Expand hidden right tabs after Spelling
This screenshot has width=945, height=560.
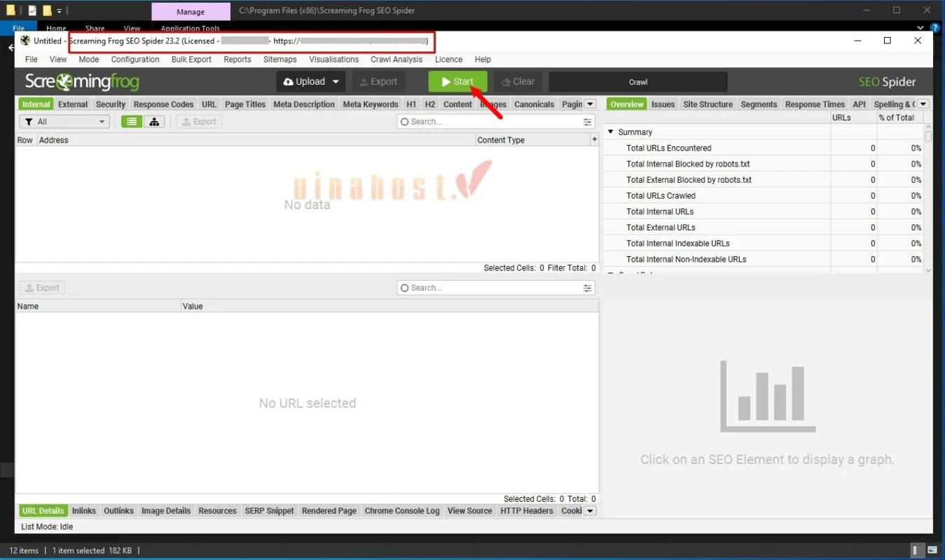[x=923, y=104]
